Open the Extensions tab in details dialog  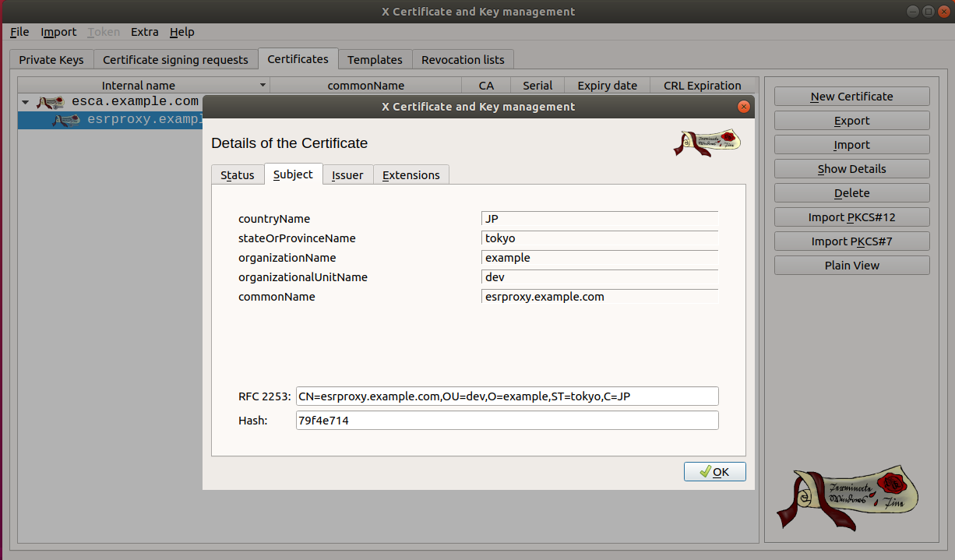pyautogui.click(x=411, y=175)
